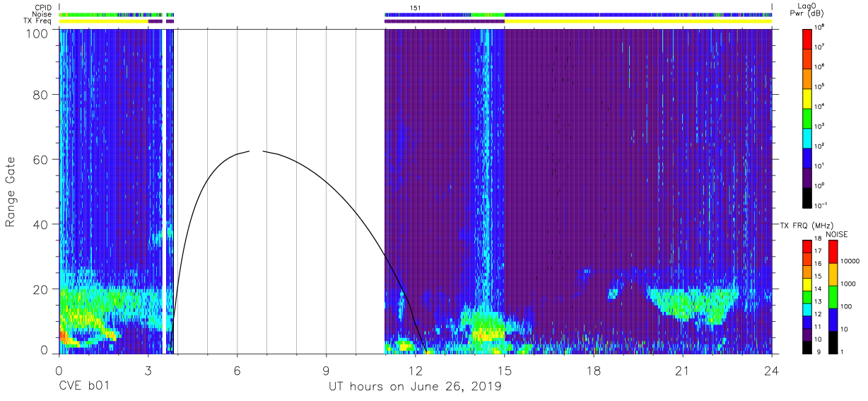Click the 'Range Gate' y-axis label
Screen dimensions: 868x401
coord(11,191)
